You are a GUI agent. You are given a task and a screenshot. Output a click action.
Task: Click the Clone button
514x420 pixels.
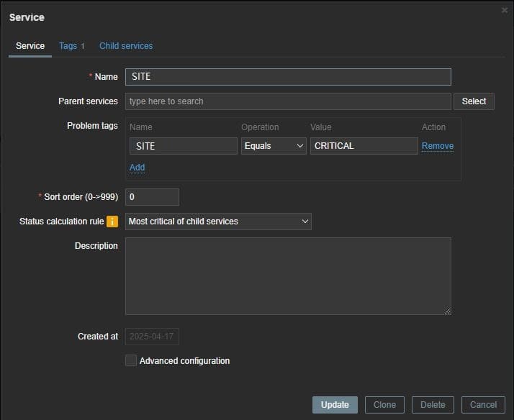pyautogui.click(x=384, y=405)
